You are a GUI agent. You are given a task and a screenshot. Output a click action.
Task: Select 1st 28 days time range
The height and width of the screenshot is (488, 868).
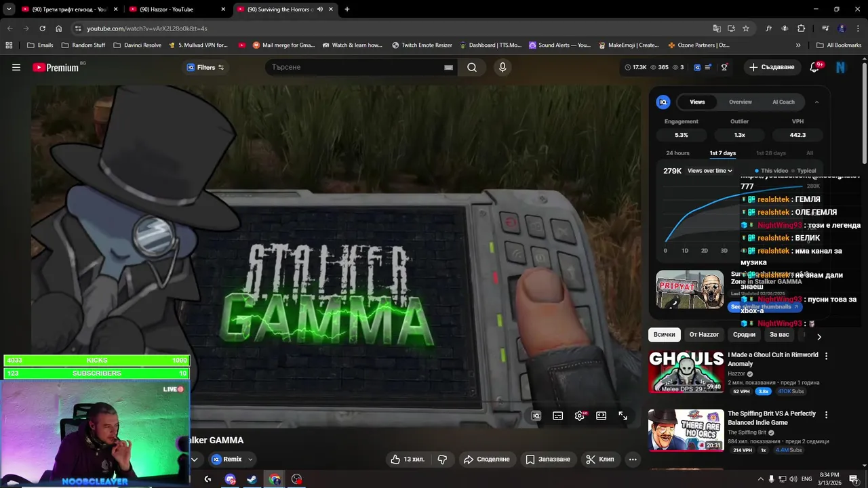(771, 153)
